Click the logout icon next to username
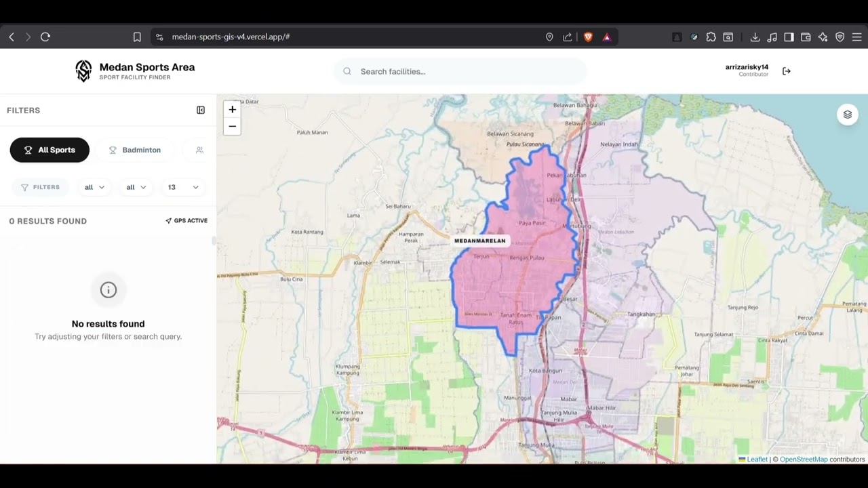Viewport: 868px width, 488px height. (x=787, y=71)
